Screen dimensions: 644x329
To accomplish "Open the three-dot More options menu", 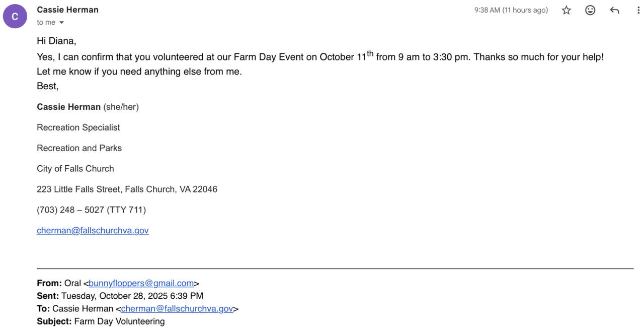I will coord(638,11).
